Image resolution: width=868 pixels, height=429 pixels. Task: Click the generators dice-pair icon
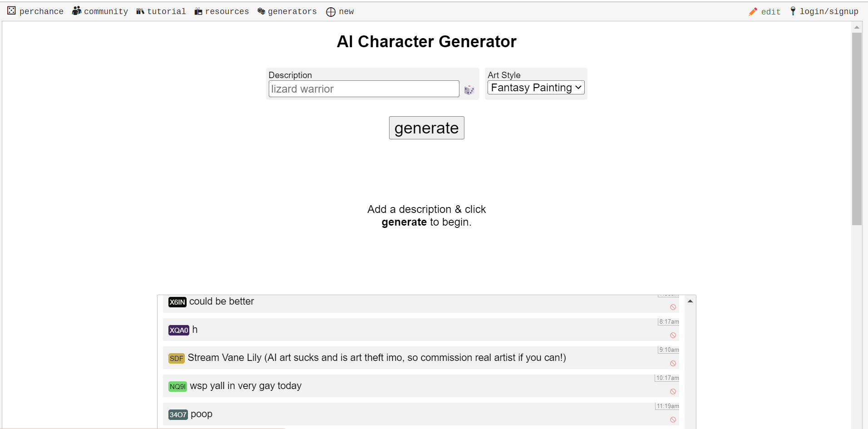[261, 11]
